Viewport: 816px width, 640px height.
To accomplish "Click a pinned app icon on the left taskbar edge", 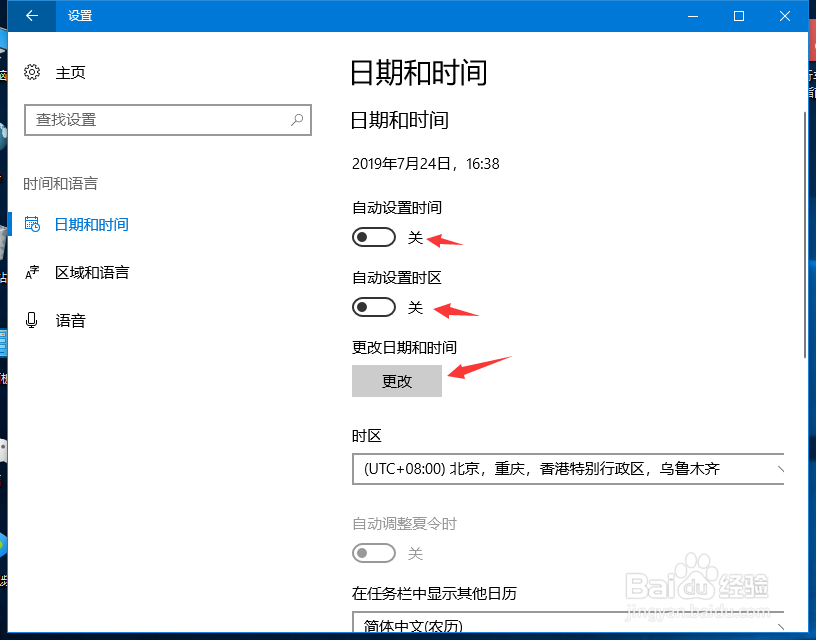I will (x=4, y=345).
